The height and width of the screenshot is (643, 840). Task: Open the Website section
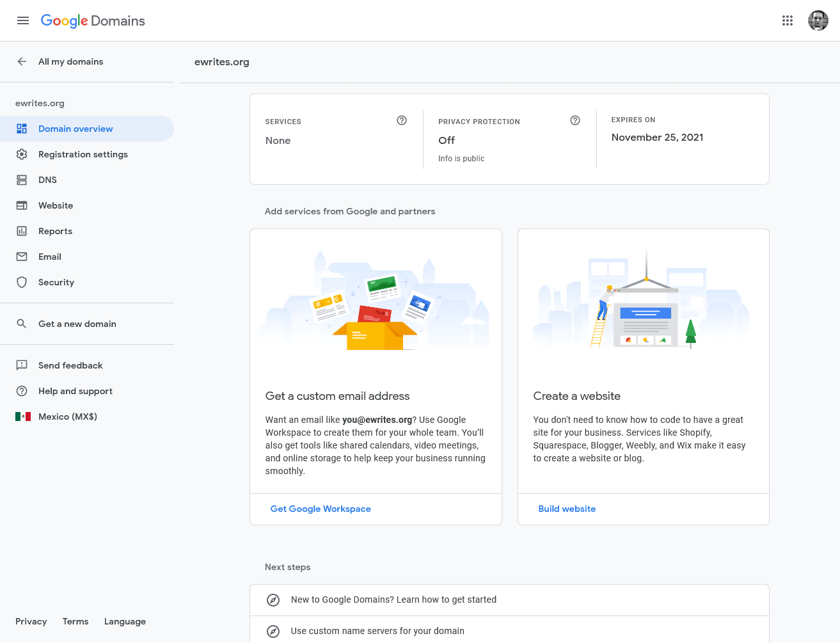pos(87,205)
